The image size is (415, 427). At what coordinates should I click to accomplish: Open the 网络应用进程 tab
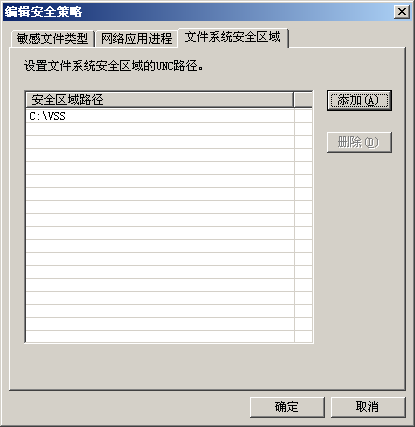point(137,39)
